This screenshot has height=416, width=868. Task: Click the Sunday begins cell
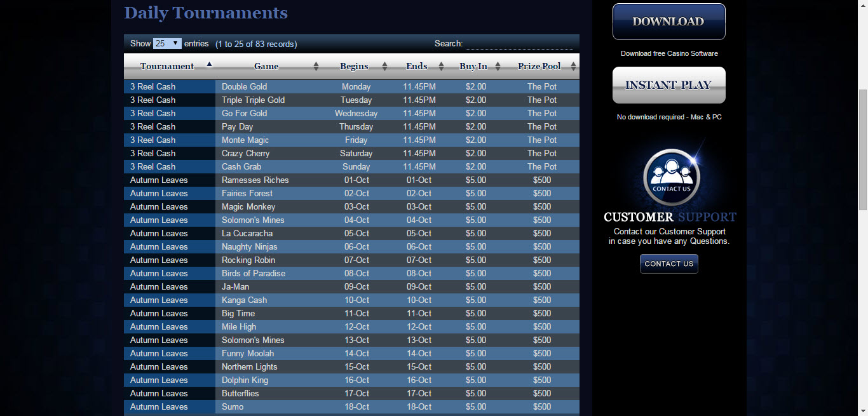(x=356, y=166)
